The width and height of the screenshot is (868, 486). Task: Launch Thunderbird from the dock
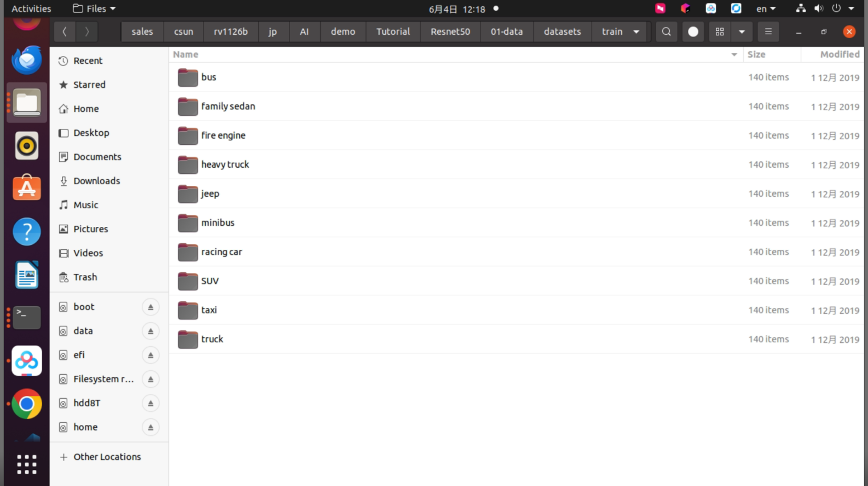27,60
